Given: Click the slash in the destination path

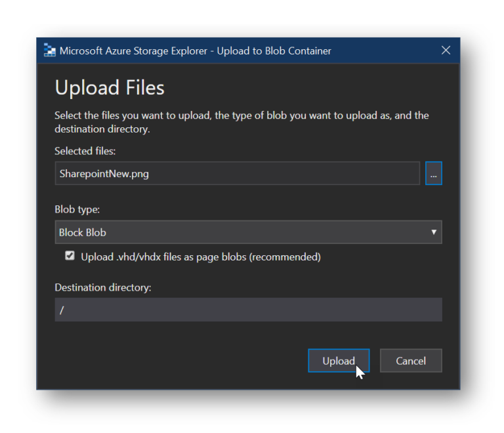Looking at the screenshot, I should pyautogui.click(x=62, y=310).
